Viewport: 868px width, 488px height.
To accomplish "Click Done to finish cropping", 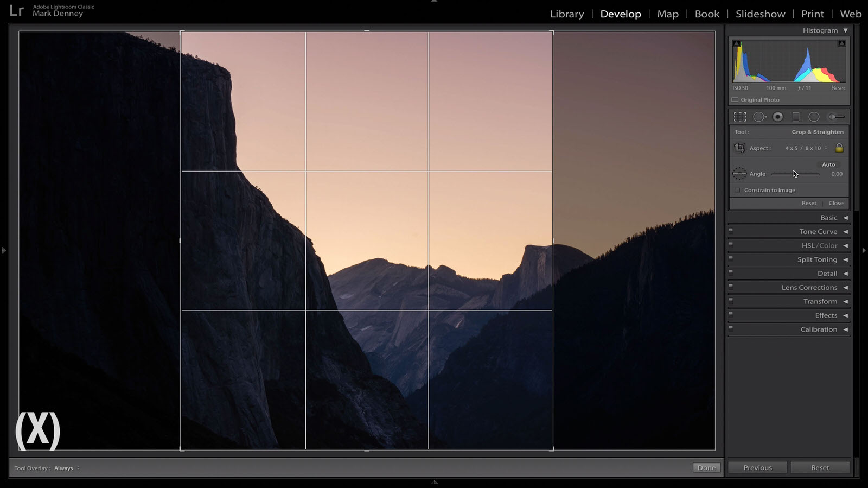I will point(706,468).
